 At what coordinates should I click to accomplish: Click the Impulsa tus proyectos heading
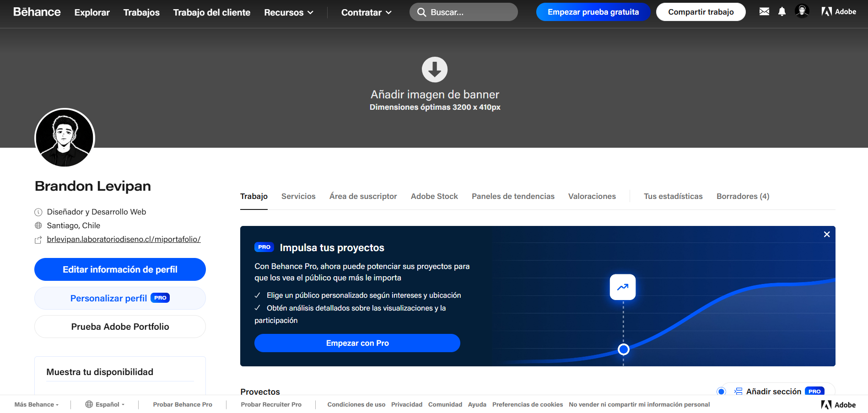[332, 248]
